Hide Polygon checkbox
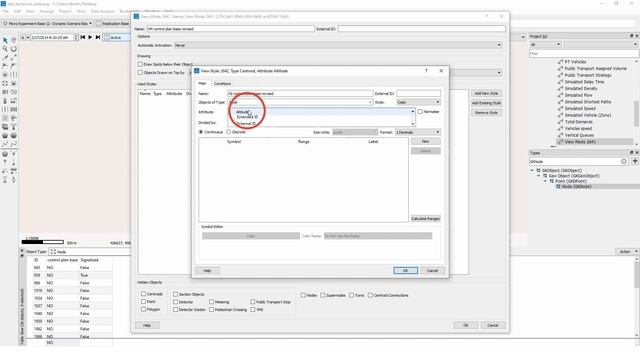 [143, 309]
